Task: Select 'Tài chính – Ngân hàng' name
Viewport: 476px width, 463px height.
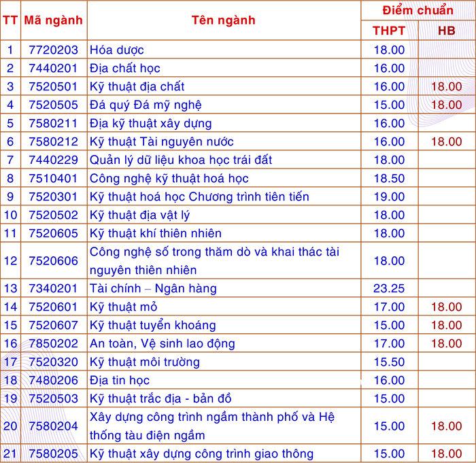Action: [x=153, y=288]
